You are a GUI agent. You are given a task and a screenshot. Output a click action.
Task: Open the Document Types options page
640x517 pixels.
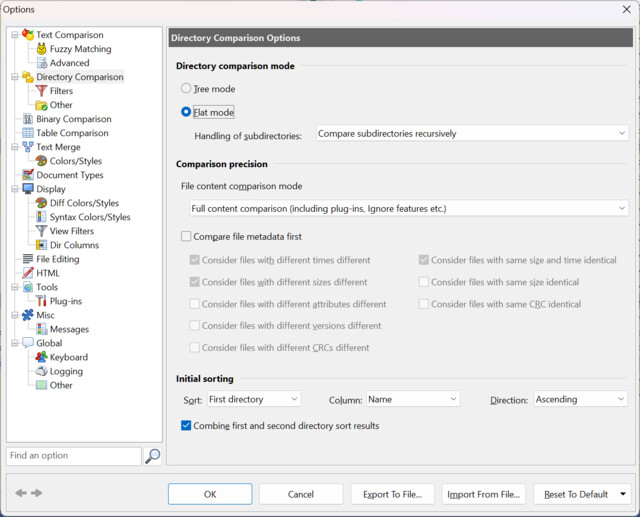coord(70,175)
